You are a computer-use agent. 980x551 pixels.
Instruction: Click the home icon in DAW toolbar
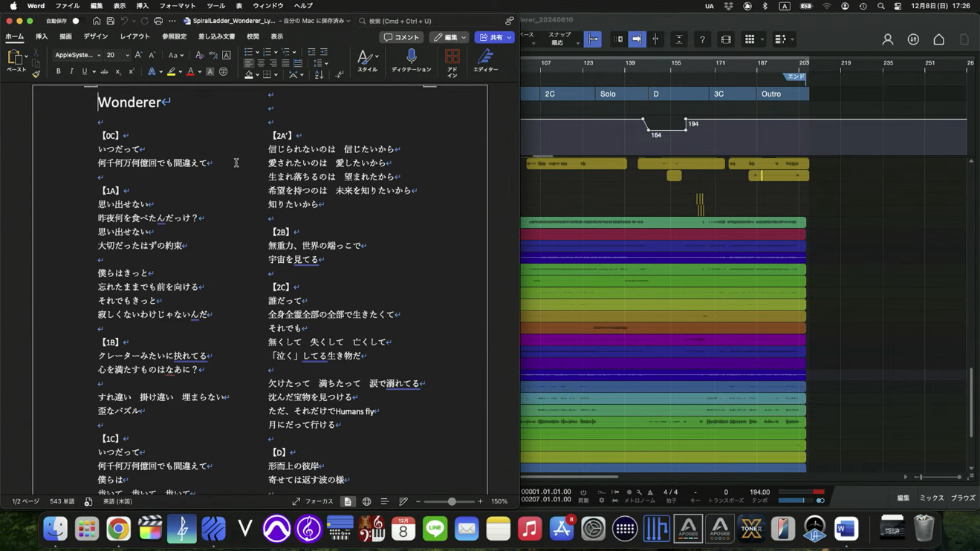(939, 39)
